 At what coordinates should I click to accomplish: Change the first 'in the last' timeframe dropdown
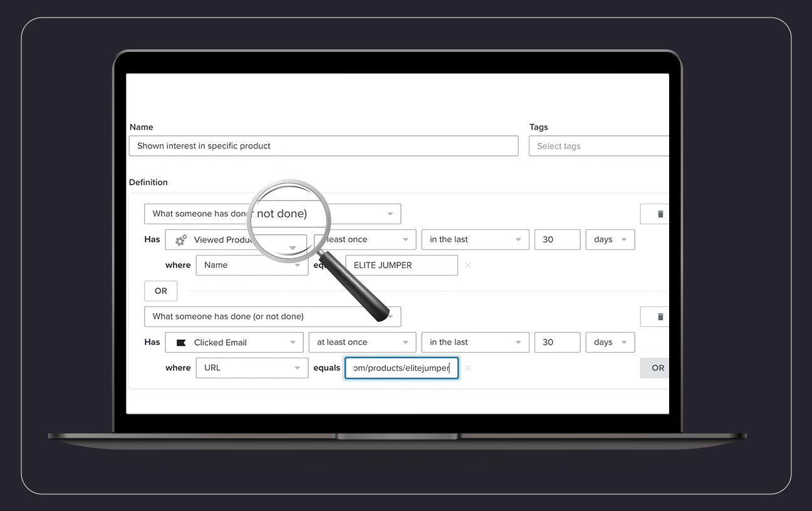[x=475, y=240]
